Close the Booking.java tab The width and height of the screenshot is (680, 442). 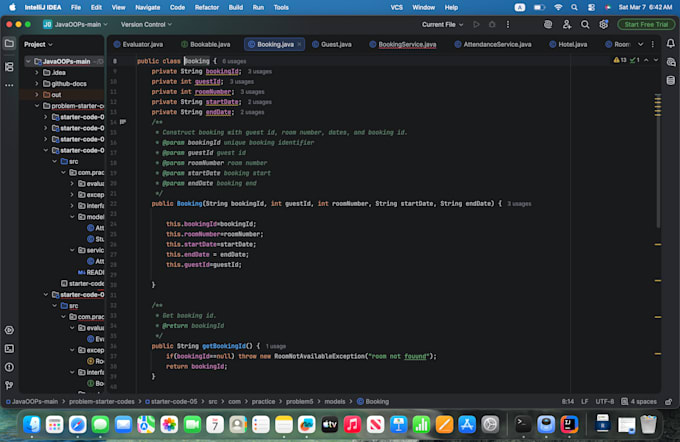(x=300, y=44)
